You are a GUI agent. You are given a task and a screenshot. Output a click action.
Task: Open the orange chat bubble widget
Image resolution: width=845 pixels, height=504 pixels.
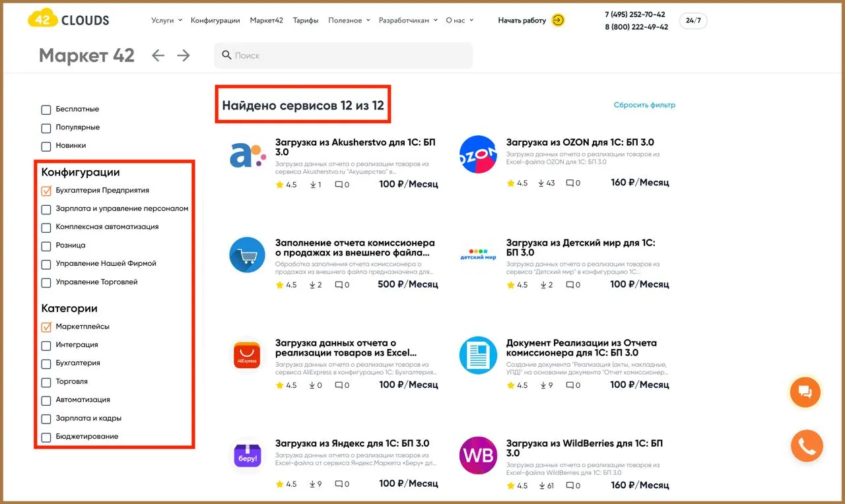[805, 393]
